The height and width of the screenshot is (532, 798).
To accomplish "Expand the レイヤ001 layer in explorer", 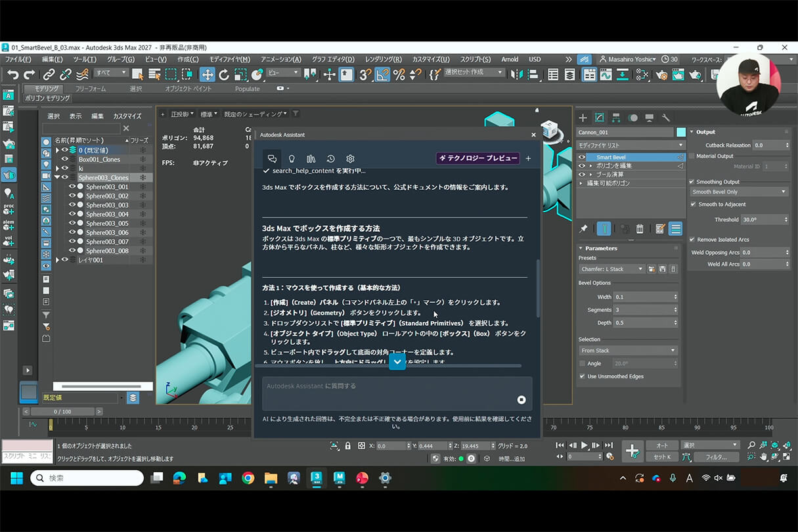I will pyautogui.click(x=57, y=260).
